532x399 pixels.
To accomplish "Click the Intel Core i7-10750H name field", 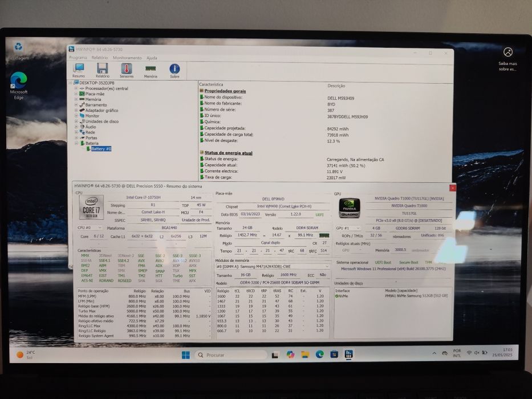I will (144, 197).
